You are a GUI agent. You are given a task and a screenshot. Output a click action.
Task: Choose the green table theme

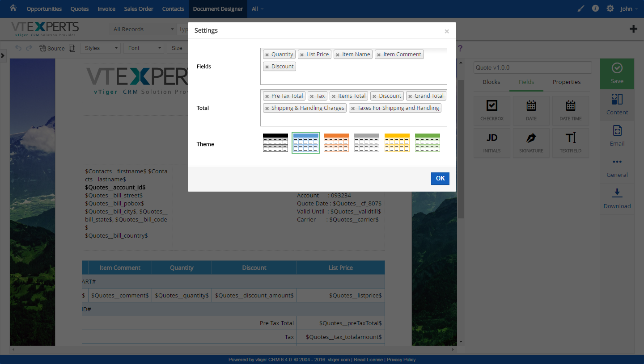(428, 142)
